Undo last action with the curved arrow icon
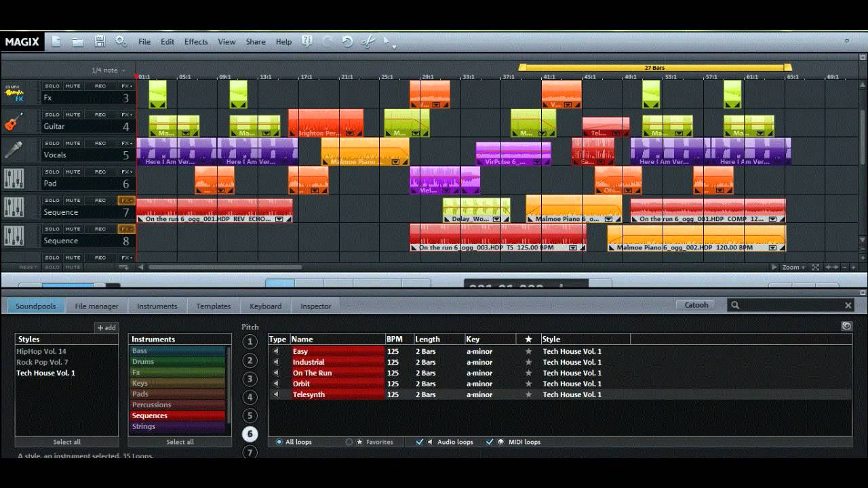The height and width of the screenshot is (488, 868). 347,41
